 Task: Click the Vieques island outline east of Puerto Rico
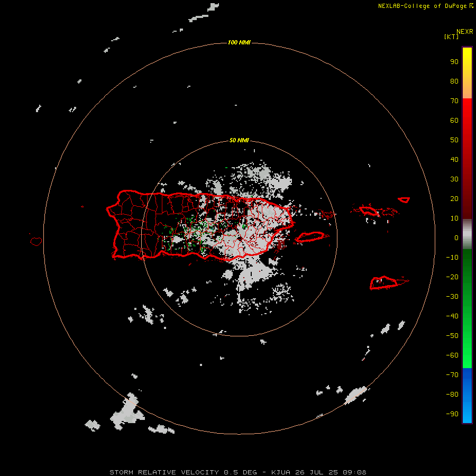point(310,237)
